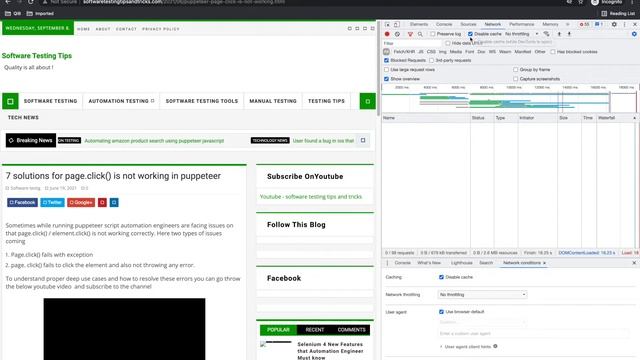Open Reading List in bookmarks bar
The height and width of the screenshot is (360, 640).
point(618,13)
